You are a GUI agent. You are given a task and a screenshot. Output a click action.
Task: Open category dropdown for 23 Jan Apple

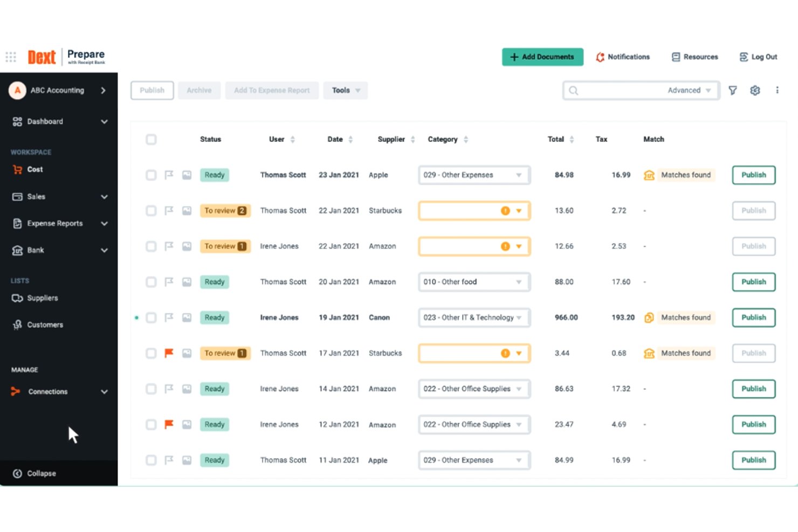474,175
